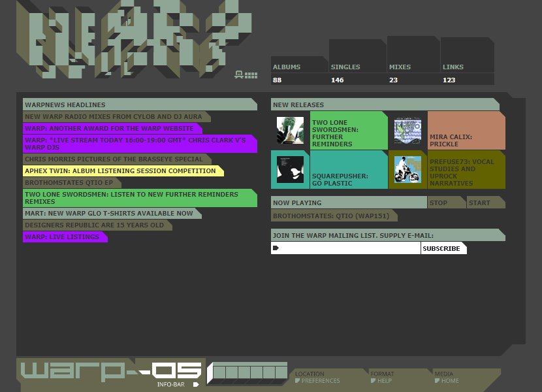Open the Warp live listings headline
This screenshot has width=542, height=392.
click(65, 237)
